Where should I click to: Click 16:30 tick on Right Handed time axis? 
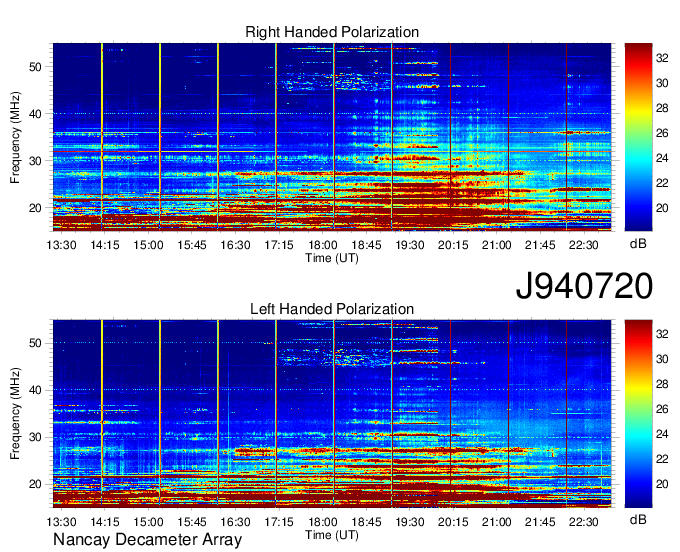pos(235,245)
